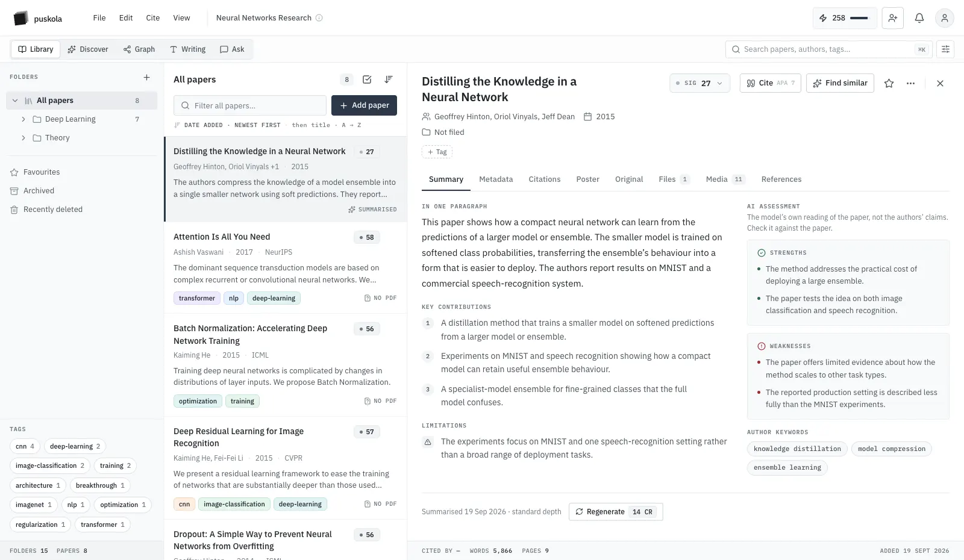Image resolution: width=964 pixels, height=560 pixels.
Task: Switch to the Library view
Action: [36, 49]
